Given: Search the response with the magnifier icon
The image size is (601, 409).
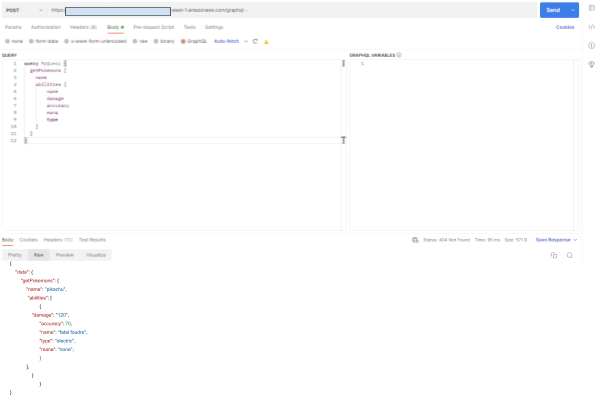Looking at the screenshot, I should pos(569,255).
